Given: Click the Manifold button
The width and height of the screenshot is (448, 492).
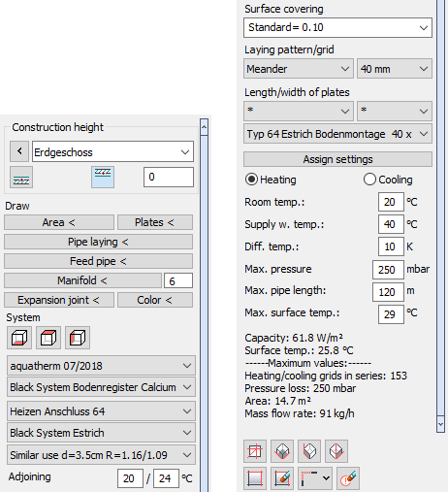Looking at the screenshot, I should pyautogui.click(x=82, y=280).
